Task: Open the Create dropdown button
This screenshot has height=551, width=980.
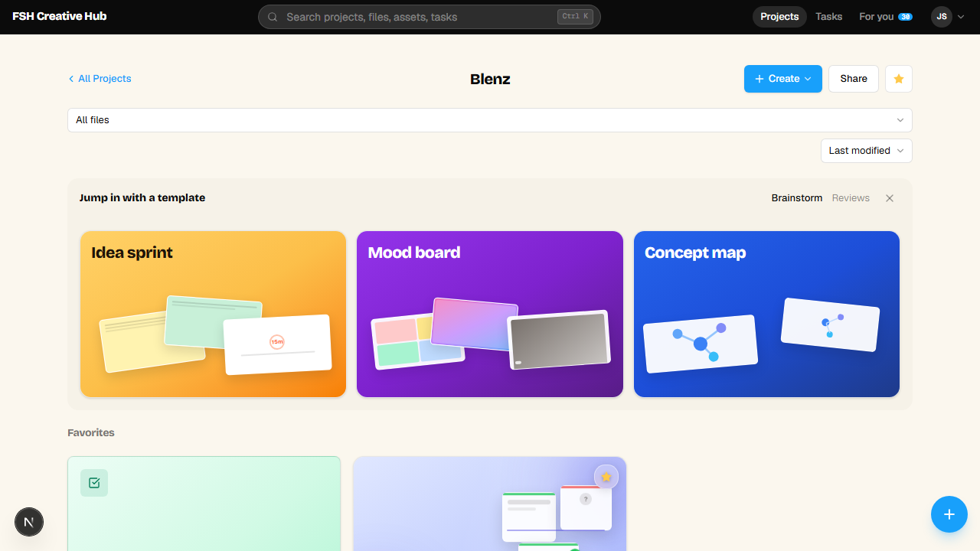Action: (783, 79)
